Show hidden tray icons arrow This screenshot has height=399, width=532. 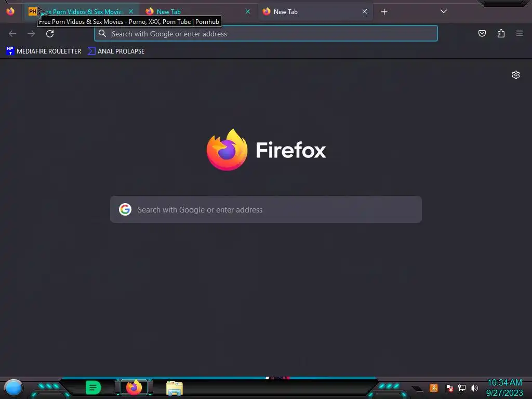pos(418,389)
